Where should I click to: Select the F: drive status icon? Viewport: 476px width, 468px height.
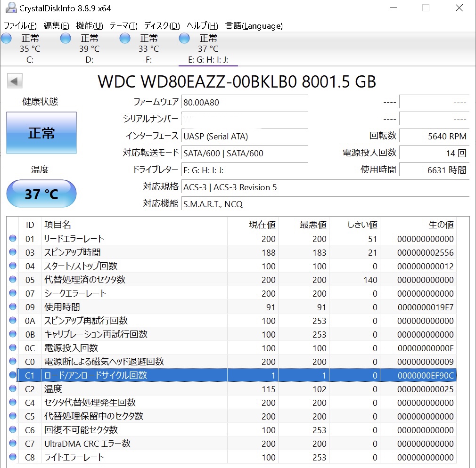pos(125,39)
